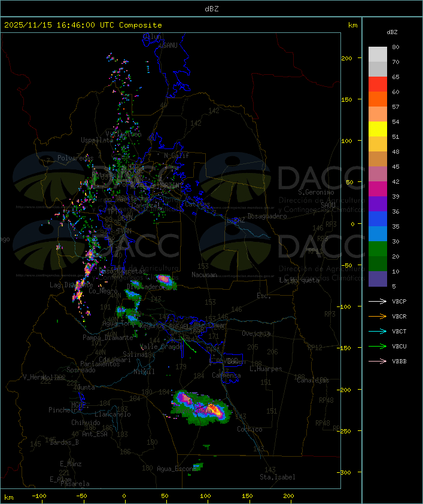Viewport: 423px width, 504px height.
Task: Pick the light orange 54-57 dBZ swatch
Action: pyautogui.click(x=378, y=114)
